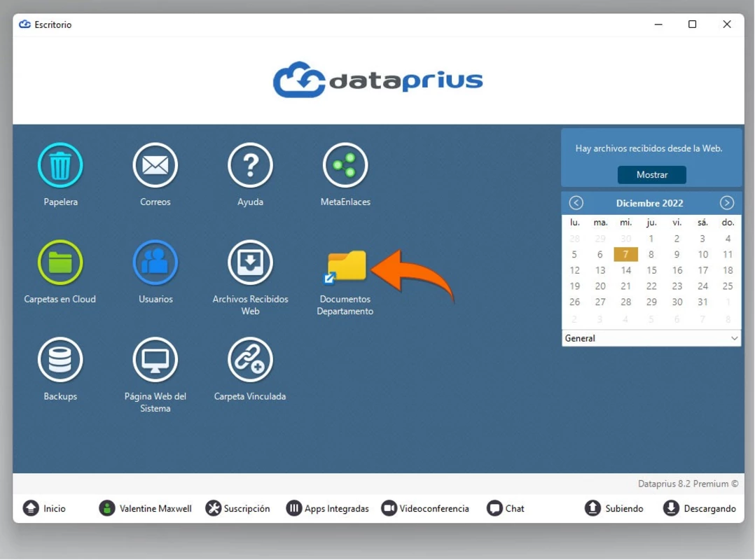Click the Dataprius cloud icon in title bar
This screenshot has width=755, height=560.
(25, 24)
